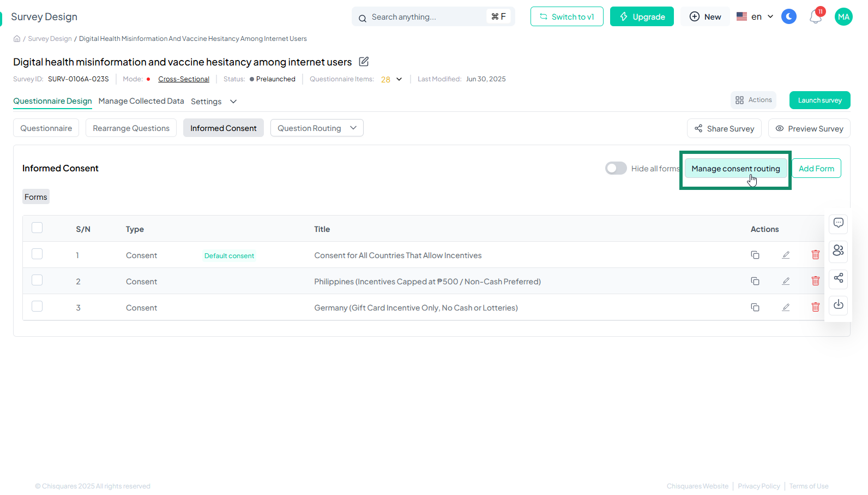The height and width of the screenshot is (495, 868).
Task: Switch to Manage Collected Data tab
Action: click(141, 101)
